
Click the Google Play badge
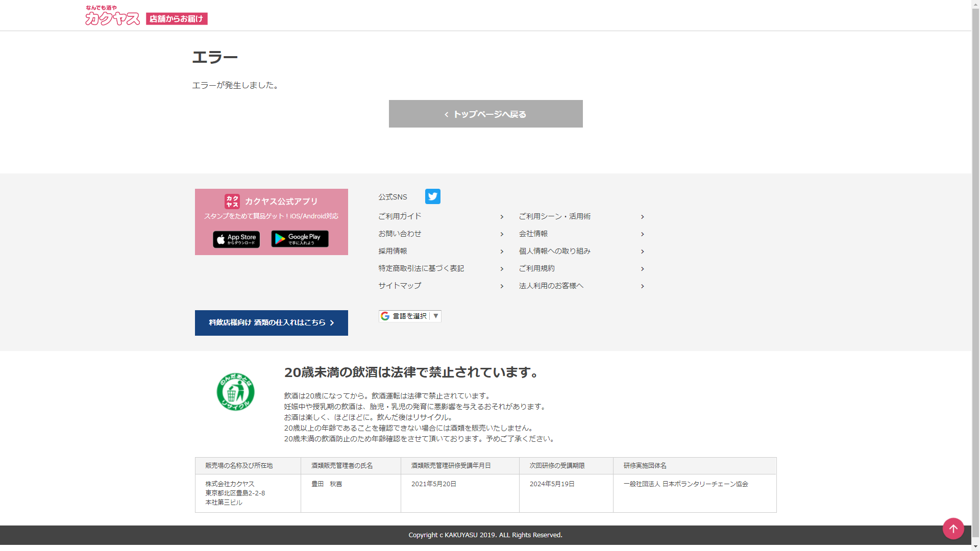300,239
